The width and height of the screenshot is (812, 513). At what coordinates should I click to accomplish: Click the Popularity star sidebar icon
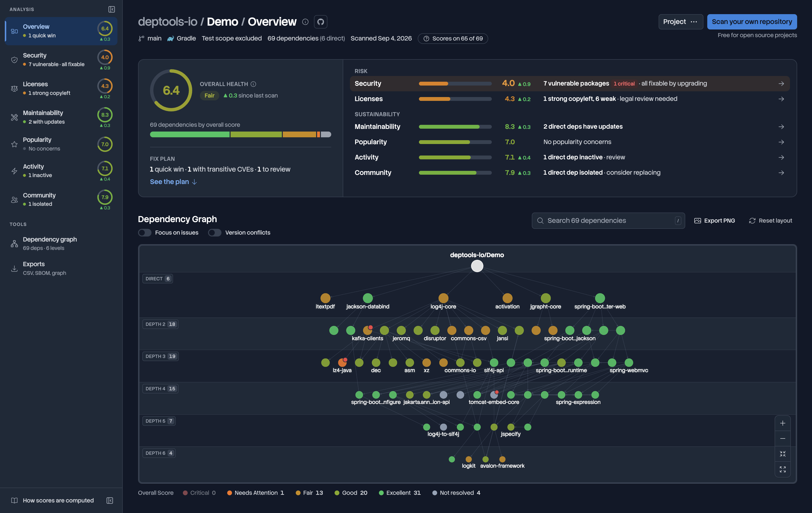pos(14,144)
